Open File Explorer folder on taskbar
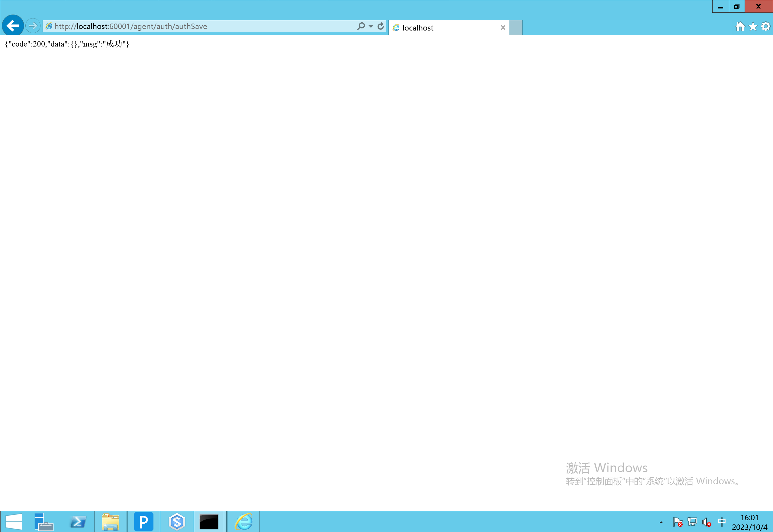This screenshot has height=532, width=773. click(110, 521)
